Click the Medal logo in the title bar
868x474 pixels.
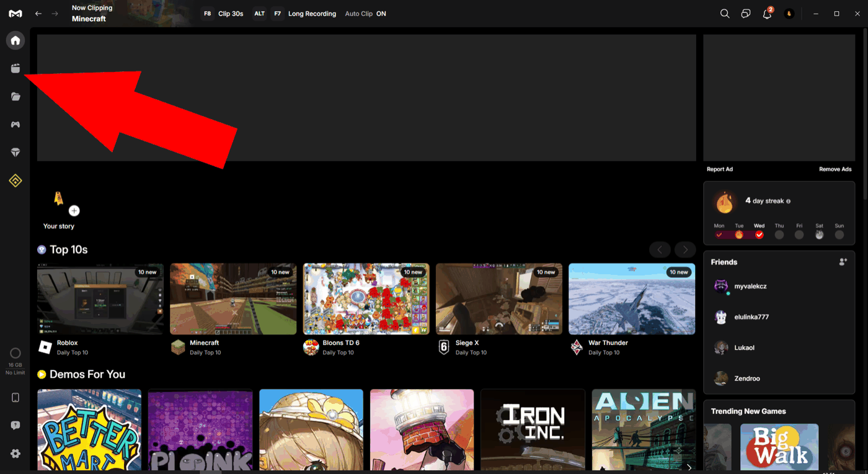[x=15, y=14]
